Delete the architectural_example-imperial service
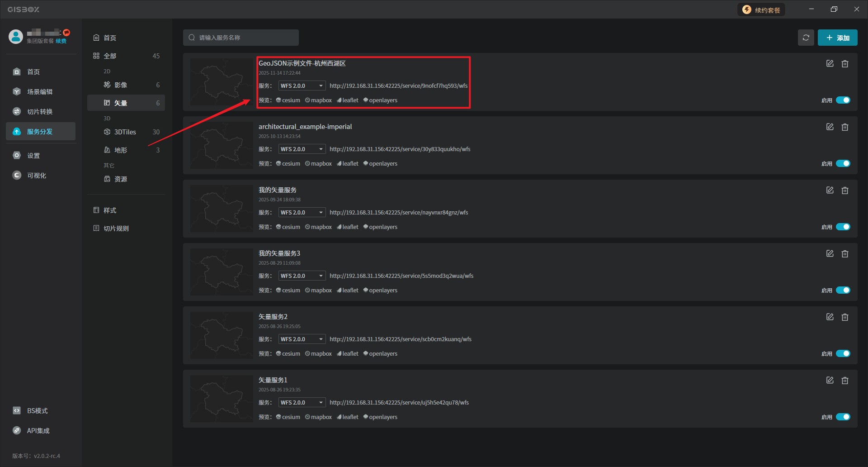Screen dimensions: 868x467 [x=844, y=127]
